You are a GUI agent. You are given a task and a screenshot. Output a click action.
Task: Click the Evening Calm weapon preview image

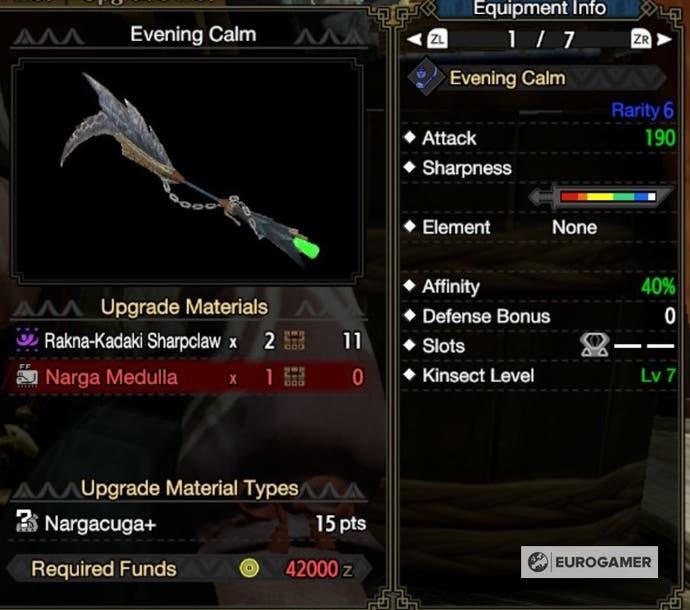click(x=187, y=171)
